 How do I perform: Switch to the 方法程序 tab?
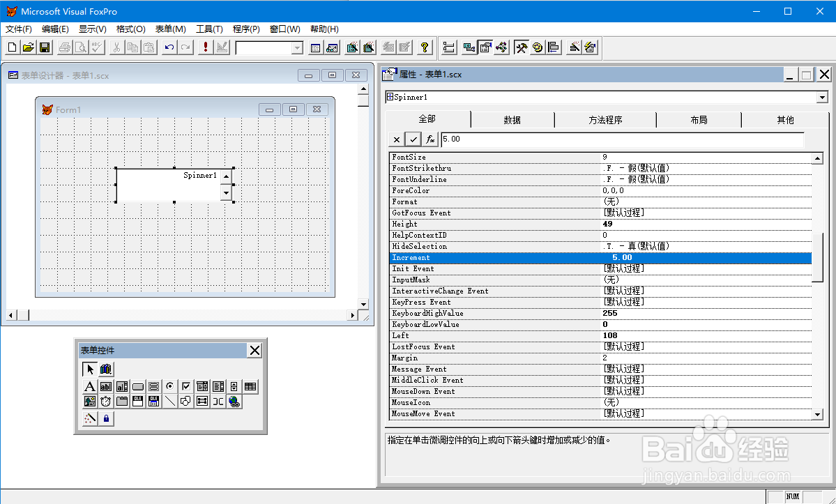(x=605, y=120)
